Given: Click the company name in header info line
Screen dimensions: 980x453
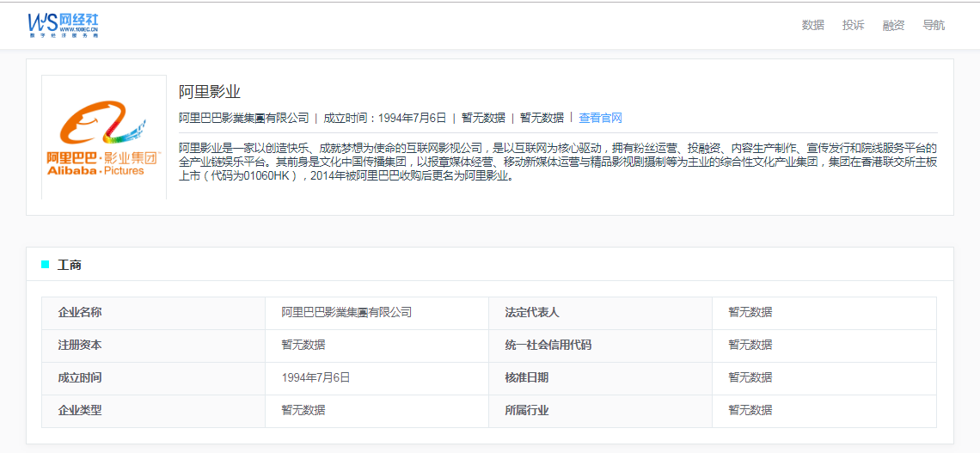Looking at the screenshot, I should pos(244,118).
